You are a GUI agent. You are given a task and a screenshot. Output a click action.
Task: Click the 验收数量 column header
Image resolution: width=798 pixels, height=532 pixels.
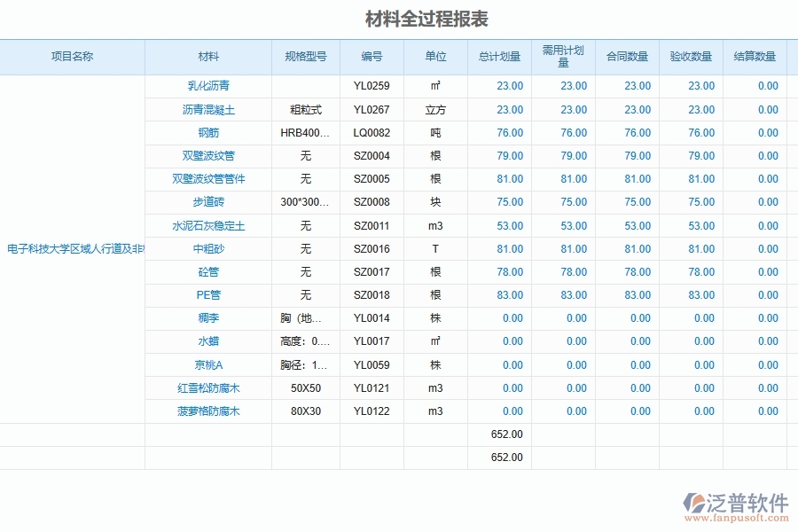pyautogui.click(x=691, y=56)
